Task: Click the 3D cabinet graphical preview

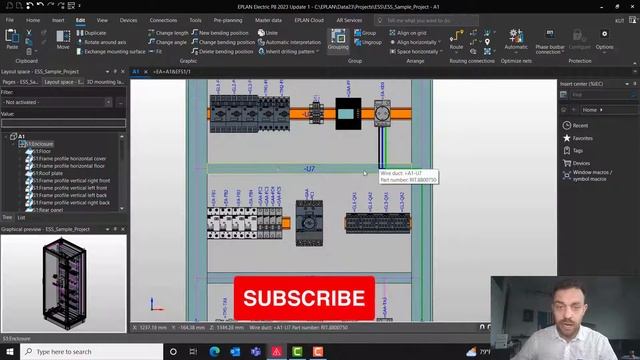Action: (64, 283)
